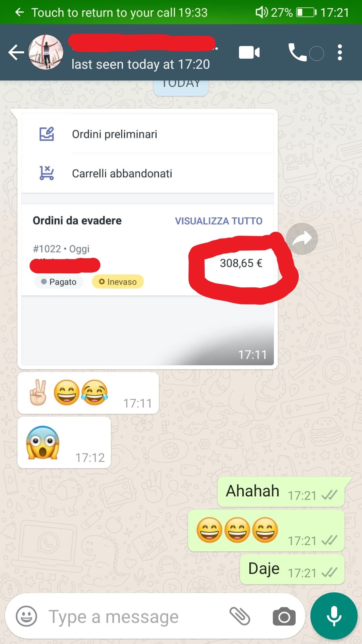Start a voice call with contact

coord(297,52)
